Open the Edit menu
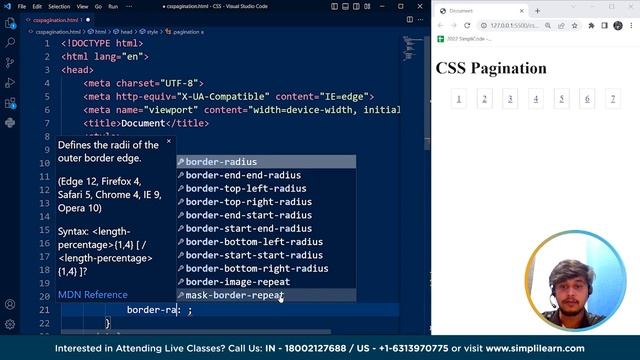640x360 pixels. click(37, 7)
